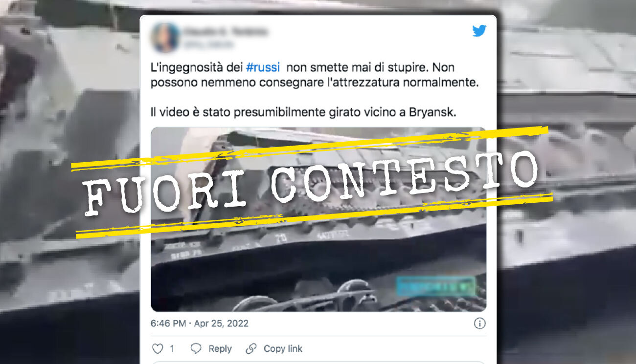Click the chain link copy icon
The image size is (636, 364).
[x=251, y=349]
